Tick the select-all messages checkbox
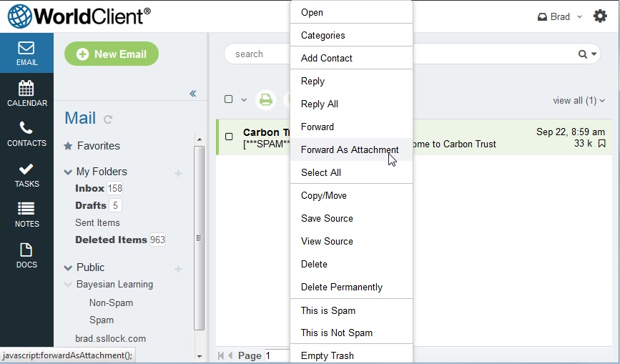The image size is (620, 364). [229, 99]
